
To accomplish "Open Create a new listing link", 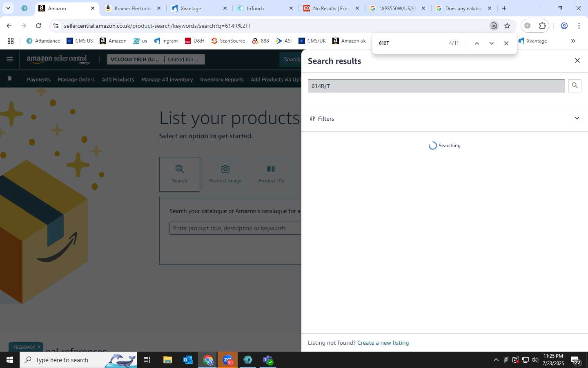I will click(383, 343).
